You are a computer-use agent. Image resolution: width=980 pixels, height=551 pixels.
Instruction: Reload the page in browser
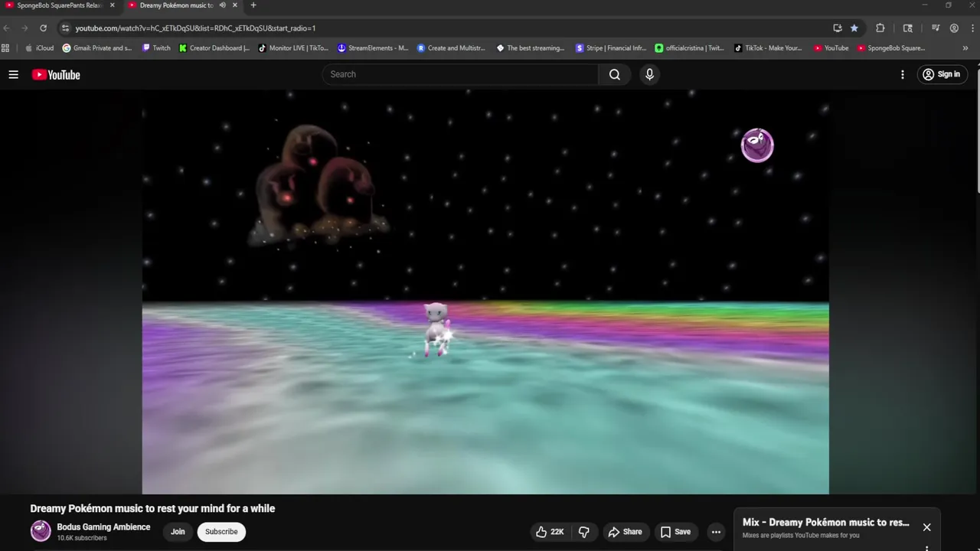(x=43, y=28)
